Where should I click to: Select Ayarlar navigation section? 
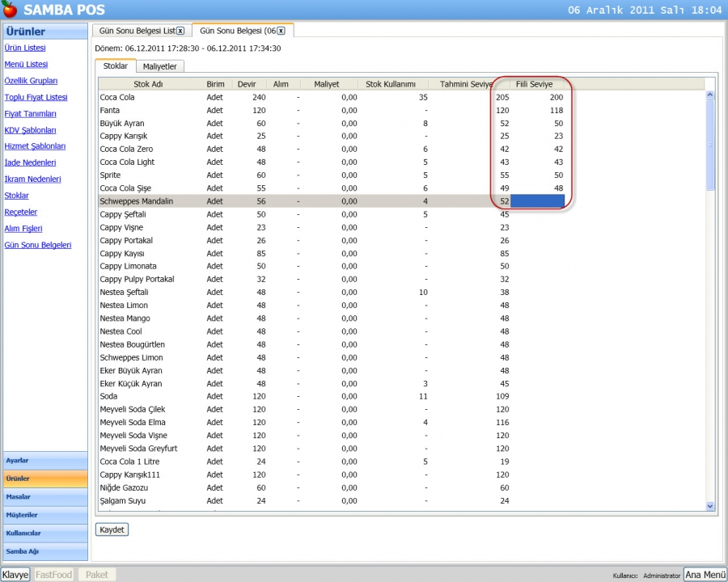click(45, 461)
